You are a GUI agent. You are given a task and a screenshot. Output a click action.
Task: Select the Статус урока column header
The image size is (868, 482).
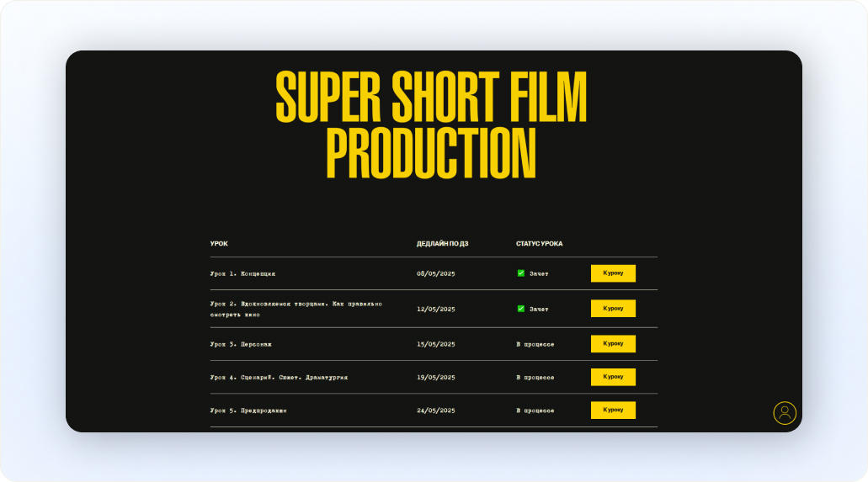pyautogui.click(x=539, y=243)
